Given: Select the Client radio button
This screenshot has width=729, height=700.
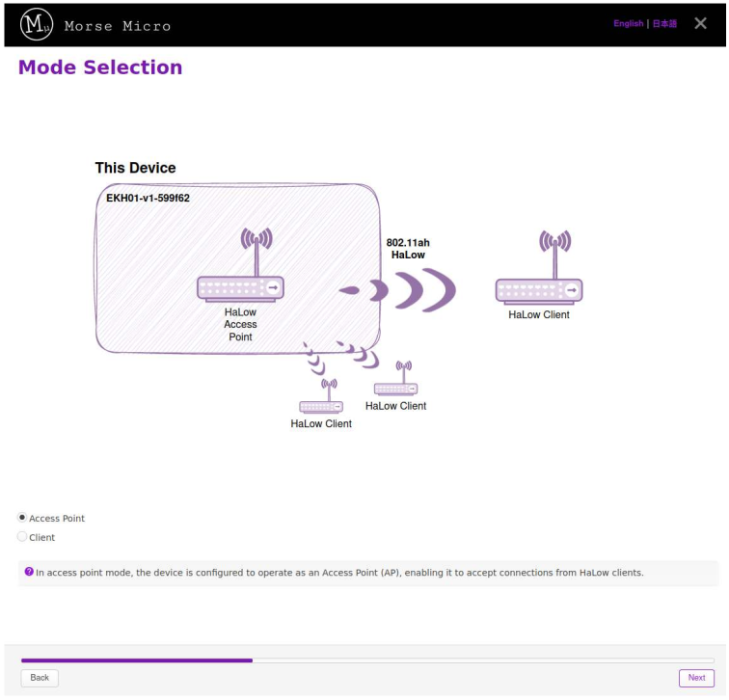Looking at the screenshot, I should pos(22,537).
